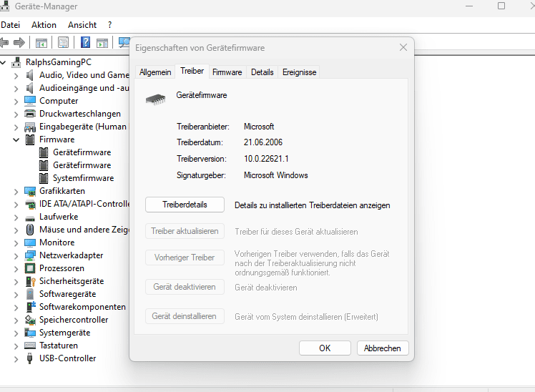Image resolution: width=535 pixels, height=392 pixels.
Task: Expand the Softwaregeräte category
Action: 16,295
